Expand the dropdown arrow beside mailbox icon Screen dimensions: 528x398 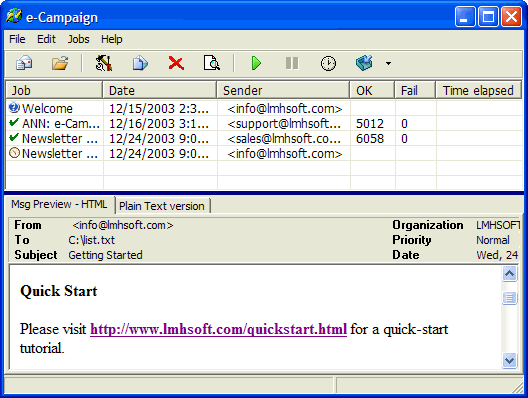[x=388, y=63]
